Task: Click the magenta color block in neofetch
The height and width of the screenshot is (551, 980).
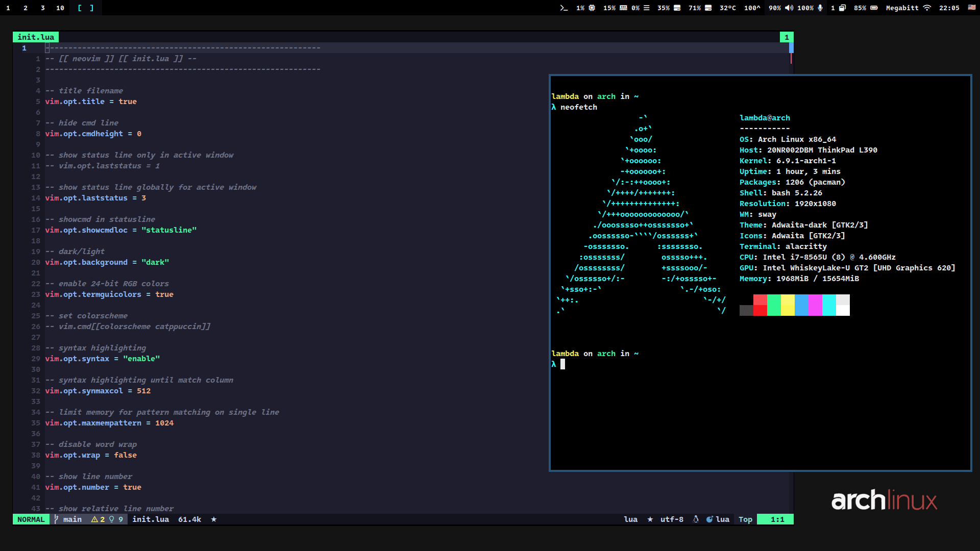Action: point(815,305)
